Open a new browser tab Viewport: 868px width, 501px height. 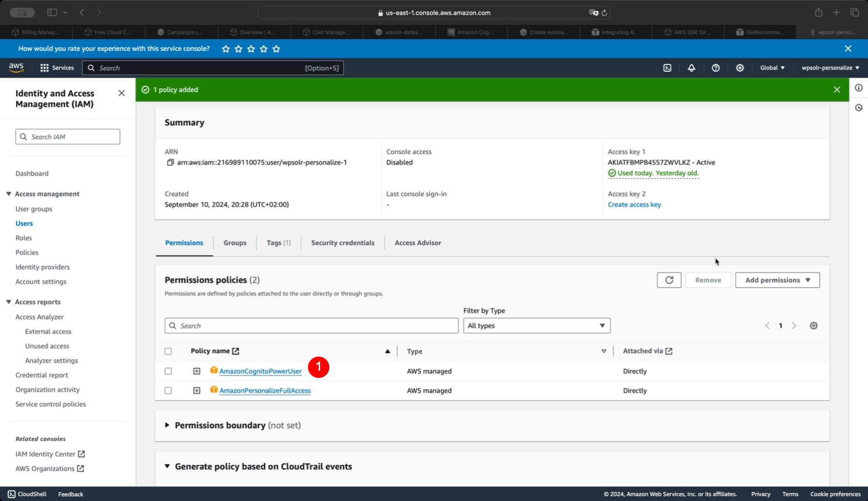(837, 12)
